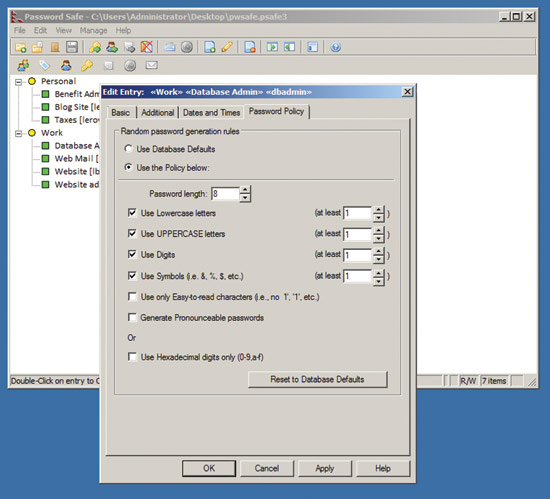Increase minimum lowercase letters count
550x499 pixels.
[378, 209]
